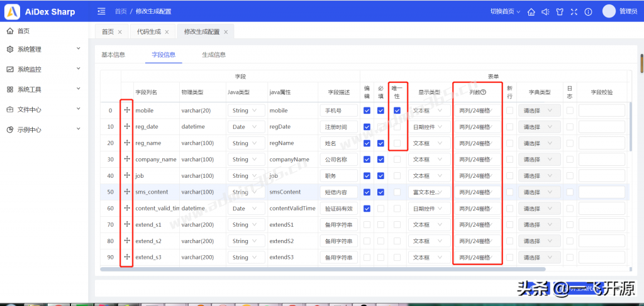Open Java类型 dropdown for mobile row
Screen dimensions: 644x306
[x=247, y=111]
